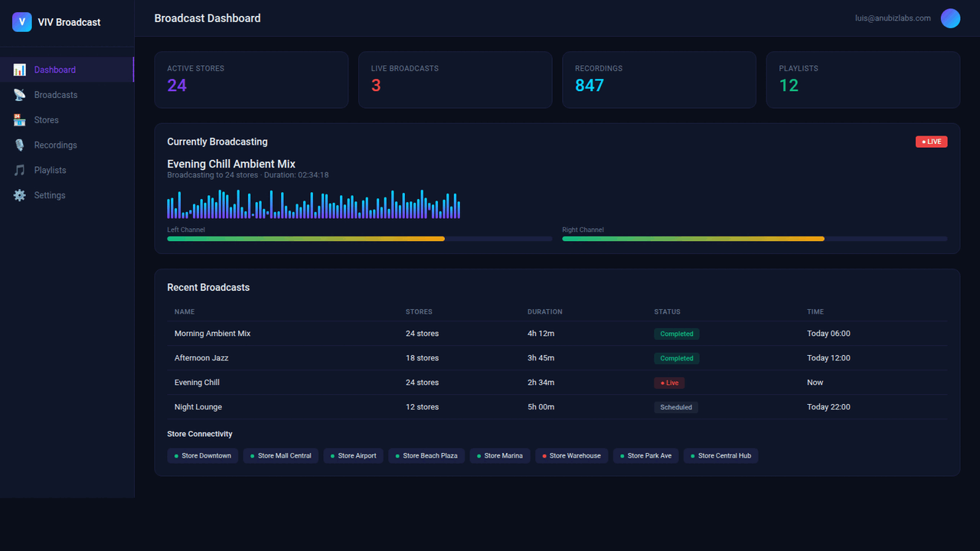
Task: Click the Left Channel level bar
Action: [360, 238]
